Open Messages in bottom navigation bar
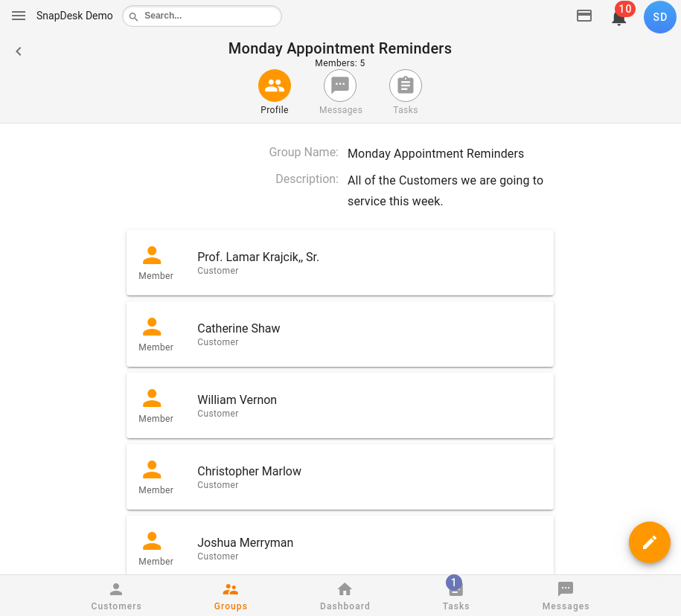 coord(566,596)
